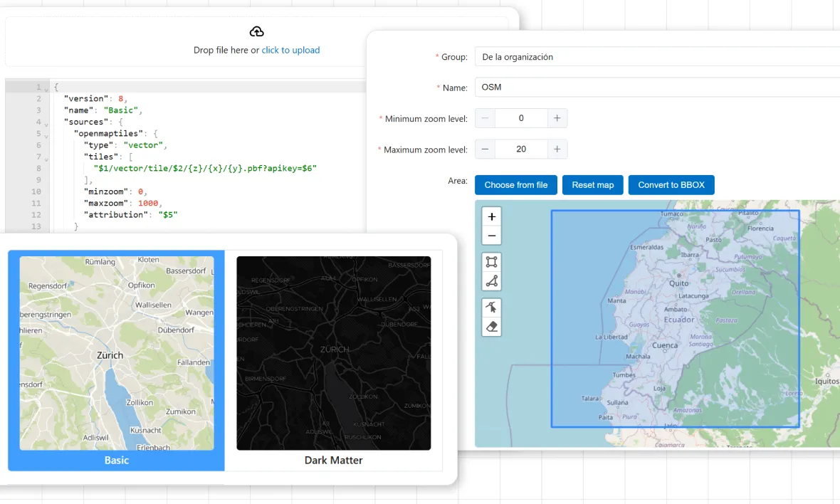Click the Quito label on the map
840x504 pixels.
click(678, 283)
